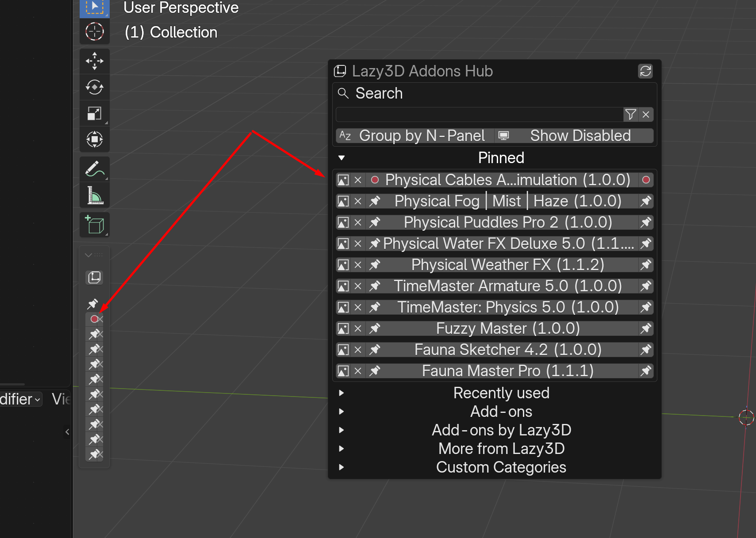The height and width of the screenshot is (538, 756).
Task: Select the Annotate tool
Action: 94,169
